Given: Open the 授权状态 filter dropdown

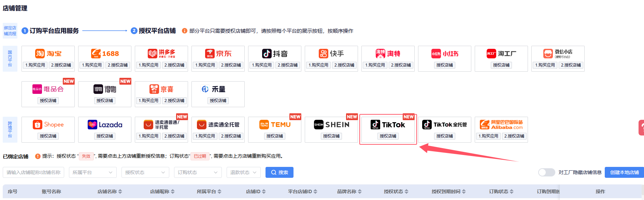Looking at the screenshot, I should (x=145, y=172).
